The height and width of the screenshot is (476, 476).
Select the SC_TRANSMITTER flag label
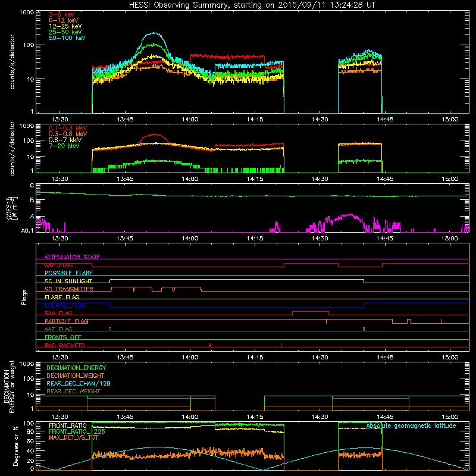coord(69,289)
